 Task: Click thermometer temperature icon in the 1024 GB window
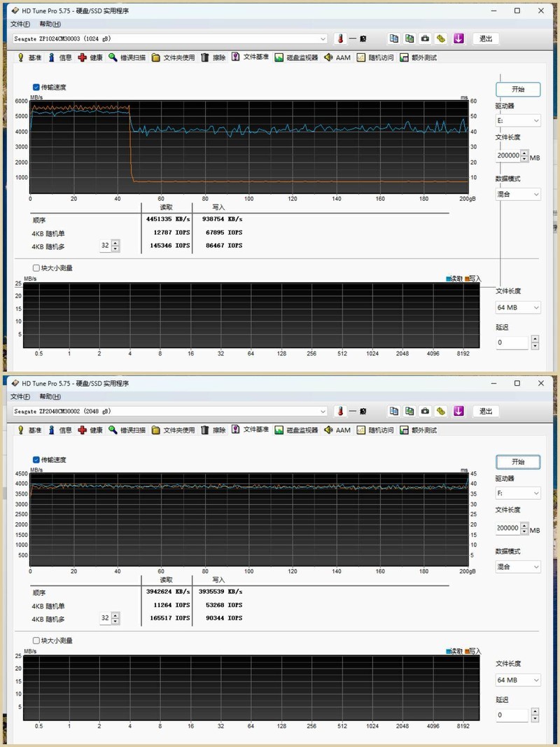pyautogui.click(x=340, y=39)
